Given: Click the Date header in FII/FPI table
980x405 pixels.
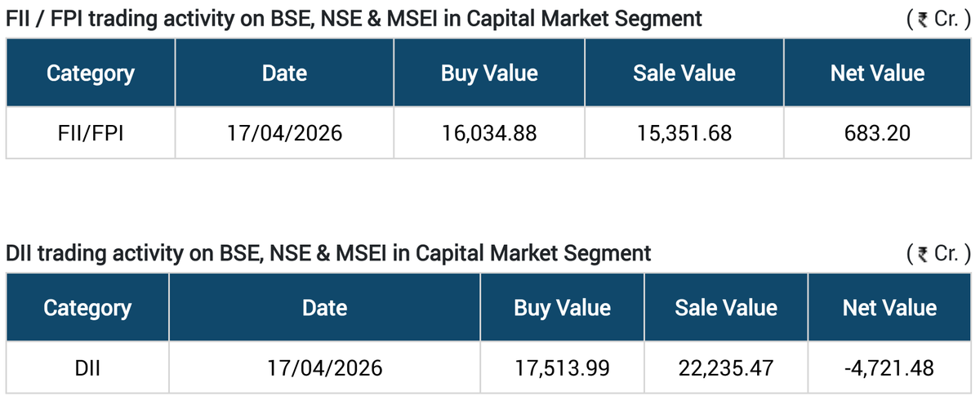Looking at the screenshot, I should tap(284, 73).
